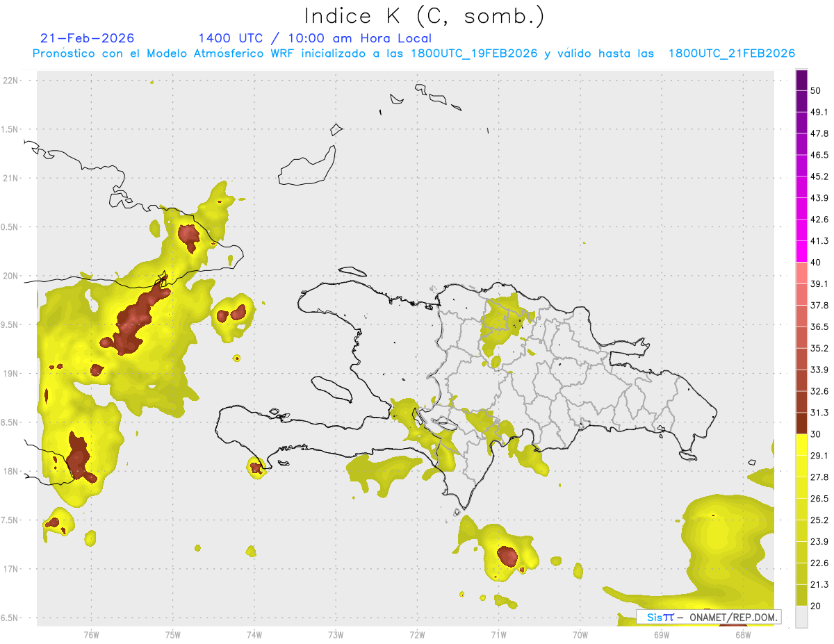The width and height of the screenshot is (834, 644).
Task: Click the colorbar value "50"
Action: (816, 90)
